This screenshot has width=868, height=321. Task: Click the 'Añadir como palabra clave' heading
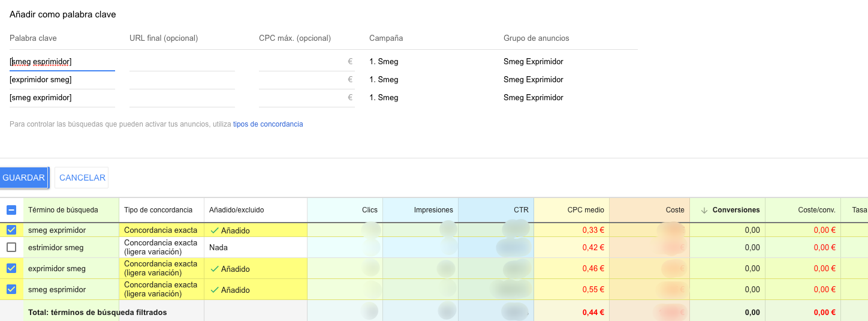[63, 14]
